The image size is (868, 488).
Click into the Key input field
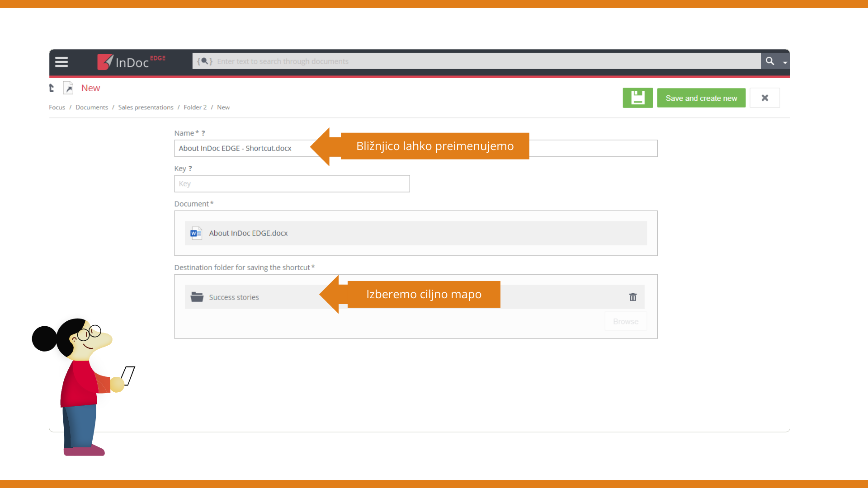click(292, 184)
